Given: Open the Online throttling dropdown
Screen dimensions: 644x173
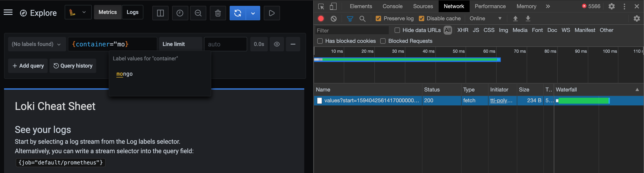Looking at the screenshot, I should click(x=485, y=18).
